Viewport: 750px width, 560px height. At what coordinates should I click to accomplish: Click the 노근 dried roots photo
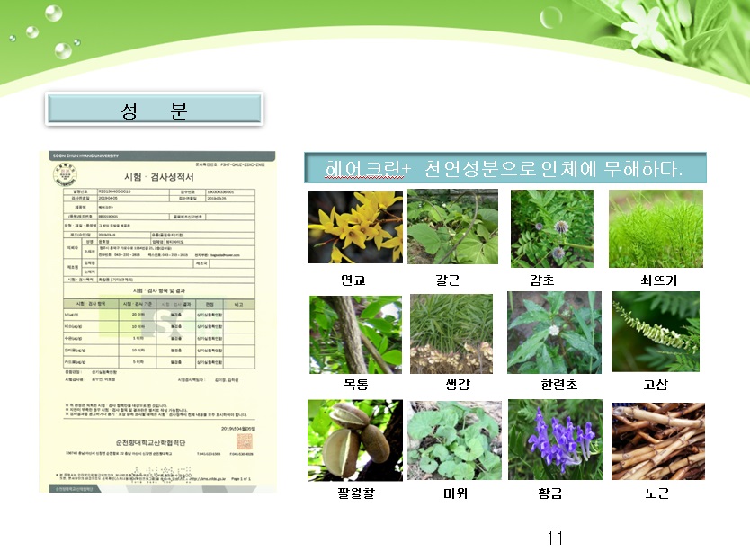(657, 440)
